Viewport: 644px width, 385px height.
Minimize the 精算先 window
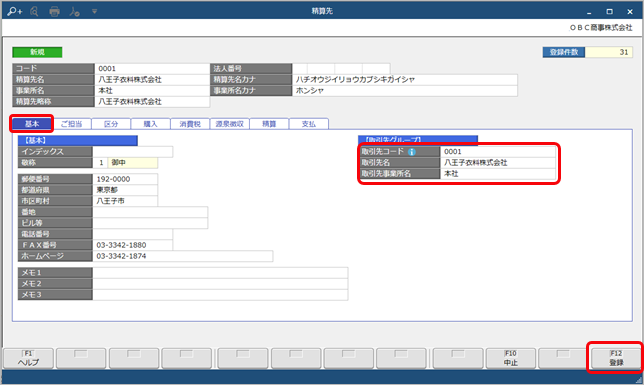coord(589,12)
